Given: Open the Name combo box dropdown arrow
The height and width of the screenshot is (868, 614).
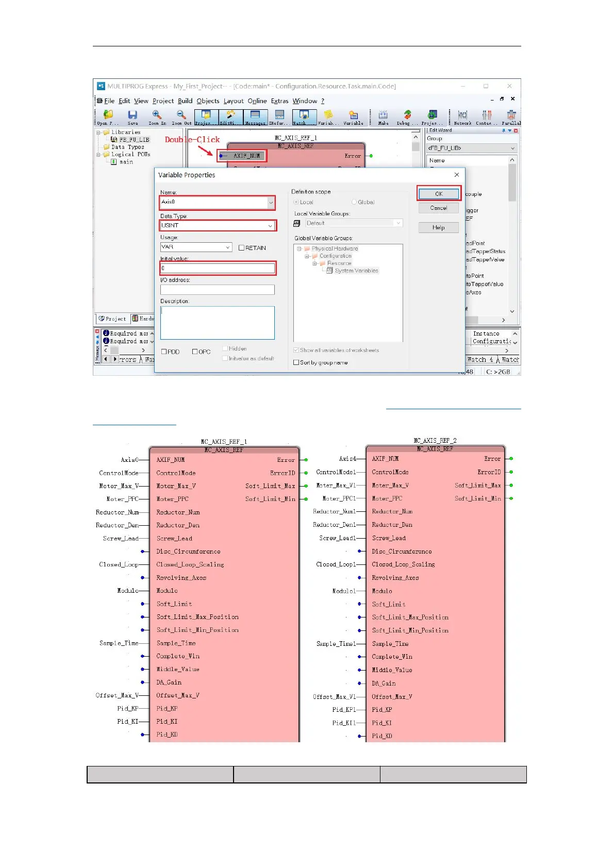Looking at the screenshot, I should click(x=271, y=203).
